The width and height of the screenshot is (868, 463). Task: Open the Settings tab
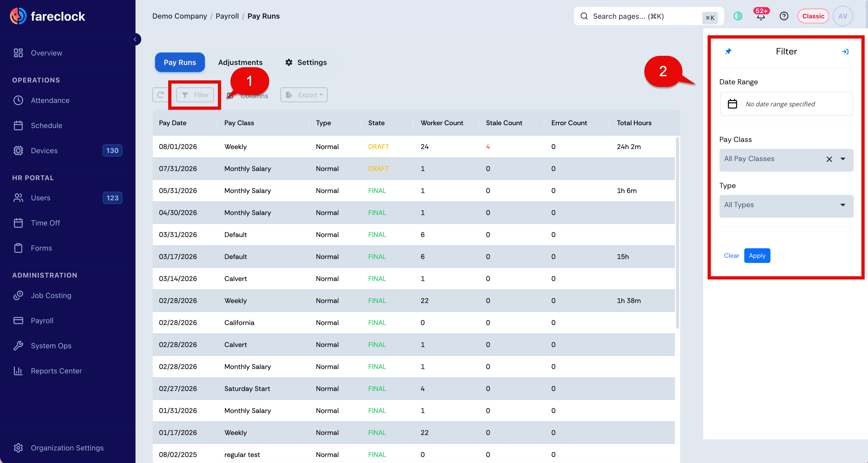coord(306,62)
